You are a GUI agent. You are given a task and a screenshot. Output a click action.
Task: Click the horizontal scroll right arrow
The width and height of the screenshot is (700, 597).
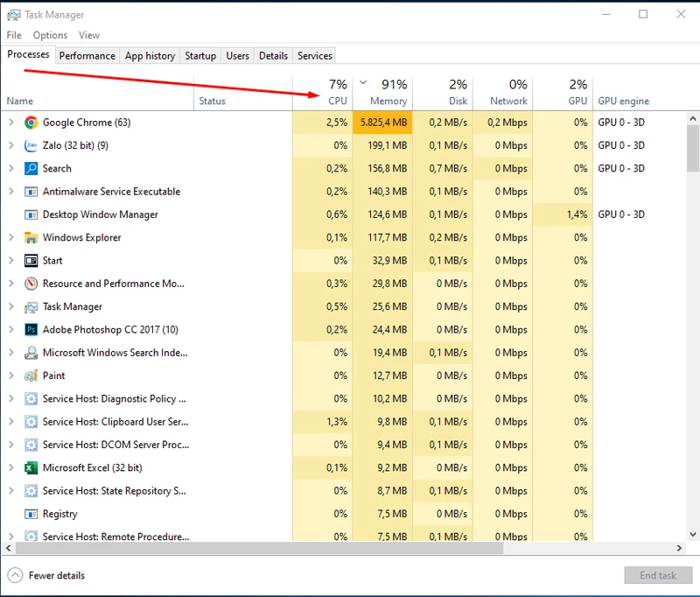680,548
